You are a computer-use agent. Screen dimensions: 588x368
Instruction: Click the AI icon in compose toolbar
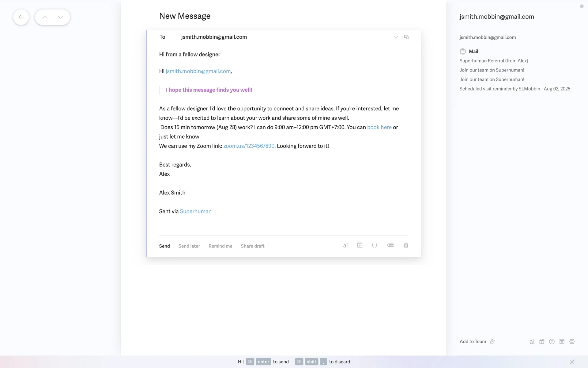[x=345, y=246]
